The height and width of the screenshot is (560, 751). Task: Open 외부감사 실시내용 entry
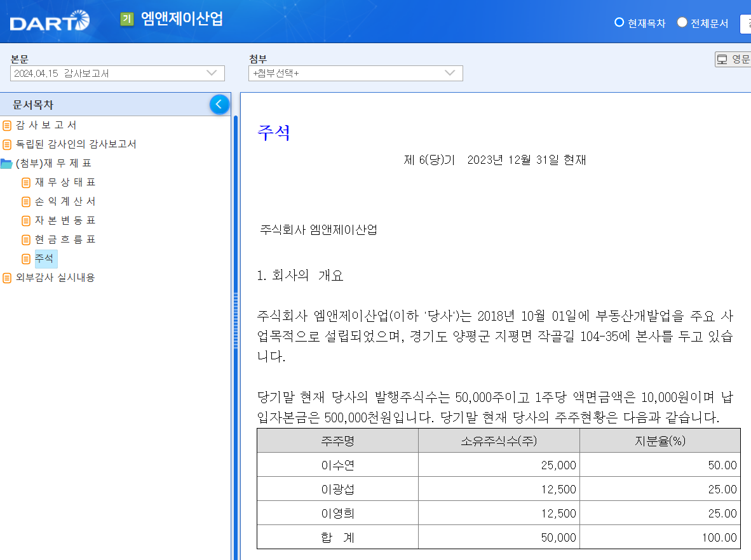tap(55, 277)
